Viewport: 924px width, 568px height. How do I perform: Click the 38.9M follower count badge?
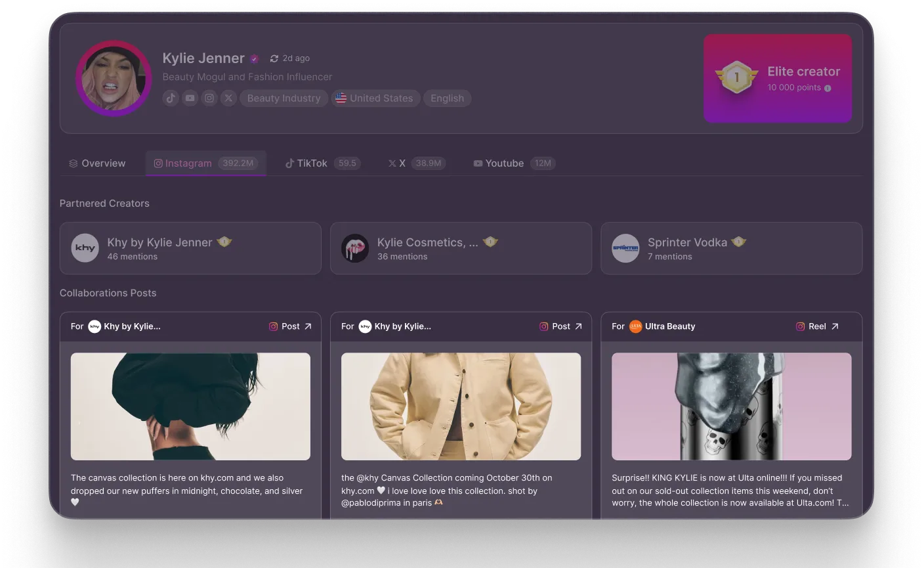(x=429, y=164)
